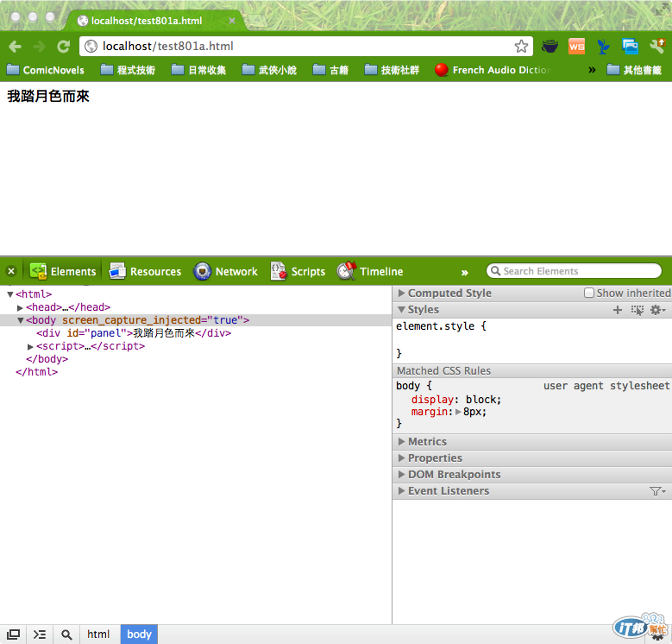Show more devtools panels chevron
This screenshot has height=644, width=672.
(465, 272)
